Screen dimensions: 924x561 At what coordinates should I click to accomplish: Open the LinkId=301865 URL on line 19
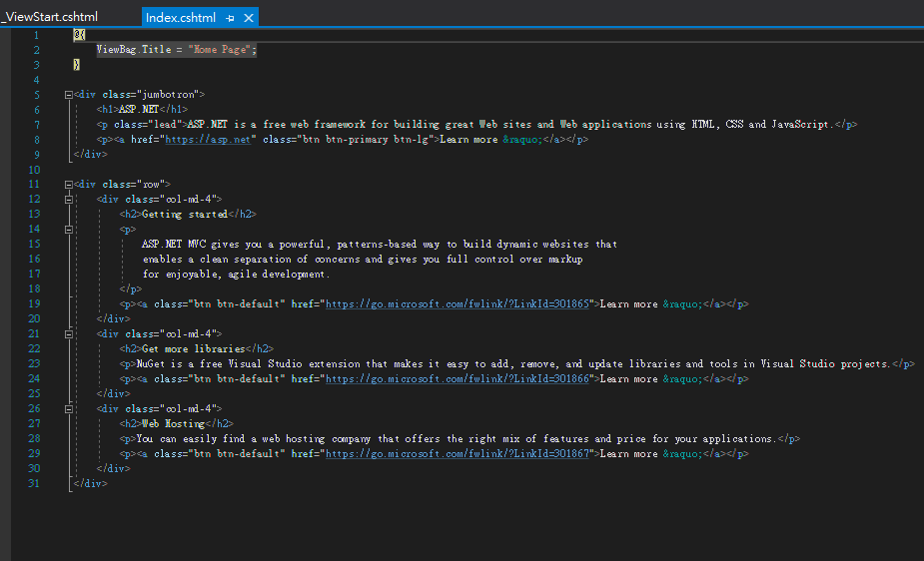[458, 304]
